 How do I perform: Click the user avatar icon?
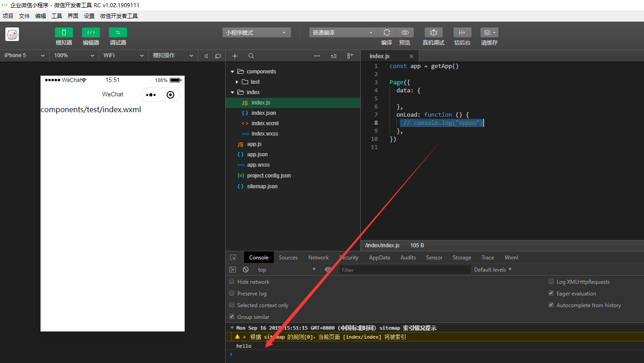[12, 34]
